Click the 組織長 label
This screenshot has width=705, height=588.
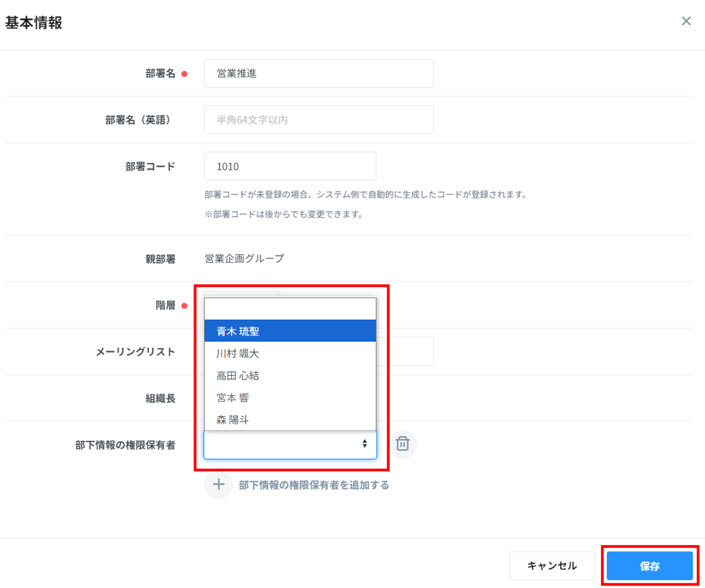[x=160, y=398]
